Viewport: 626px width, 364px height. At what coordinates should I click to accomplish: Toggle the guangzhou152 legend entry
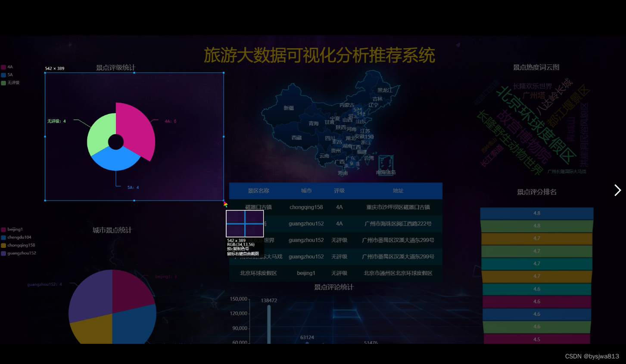coord(19,253)
